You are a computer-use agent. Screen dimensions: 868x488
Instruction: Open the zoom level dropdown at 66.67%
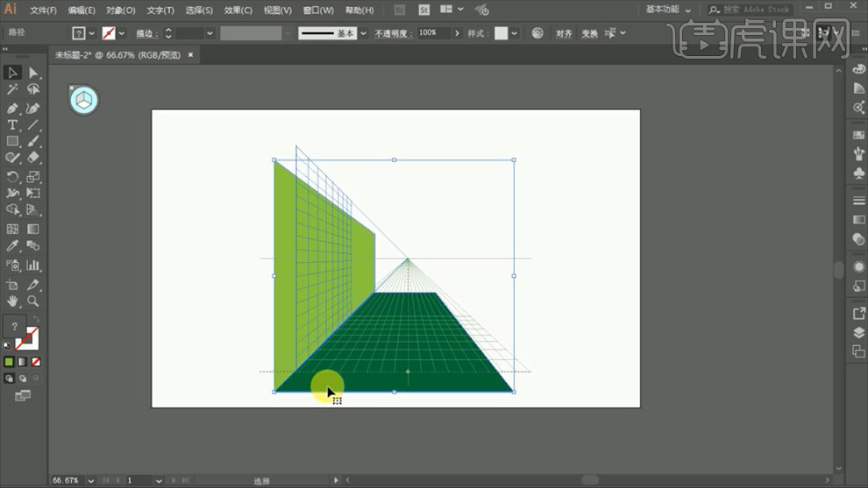tap(87, 480)
